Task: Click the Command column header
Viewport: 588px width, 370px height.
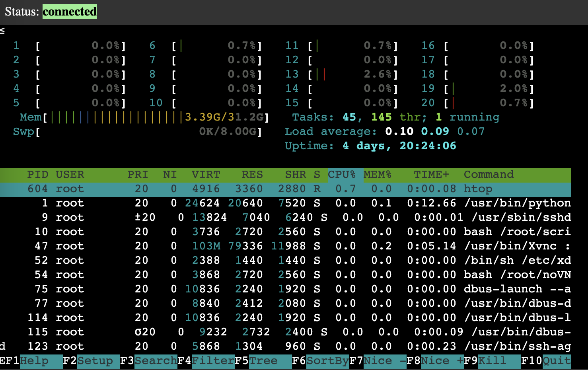Action: [x=489, y=175]
